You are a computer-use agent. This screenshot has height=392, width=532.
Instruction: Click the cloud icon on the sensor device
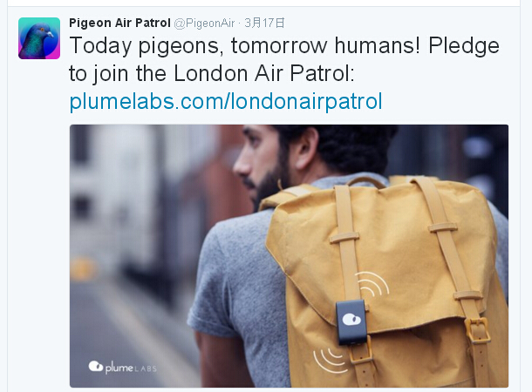point(351,319)
